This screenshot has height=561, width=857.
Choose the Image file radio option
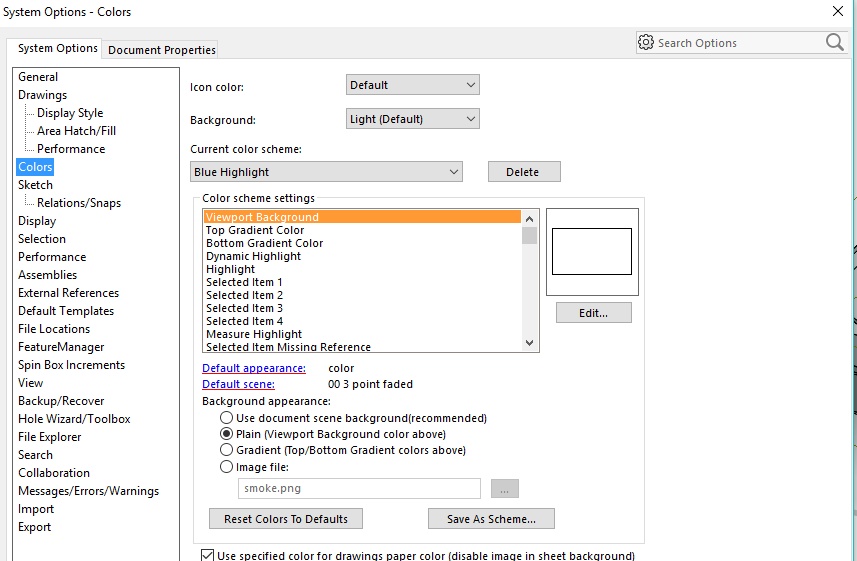coord(227,466)
